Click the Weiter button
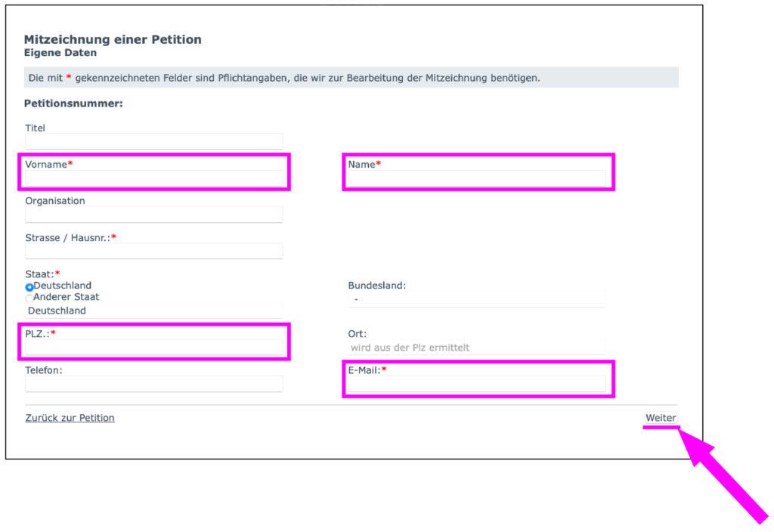 pyautogui.click(x=660, y=418)
